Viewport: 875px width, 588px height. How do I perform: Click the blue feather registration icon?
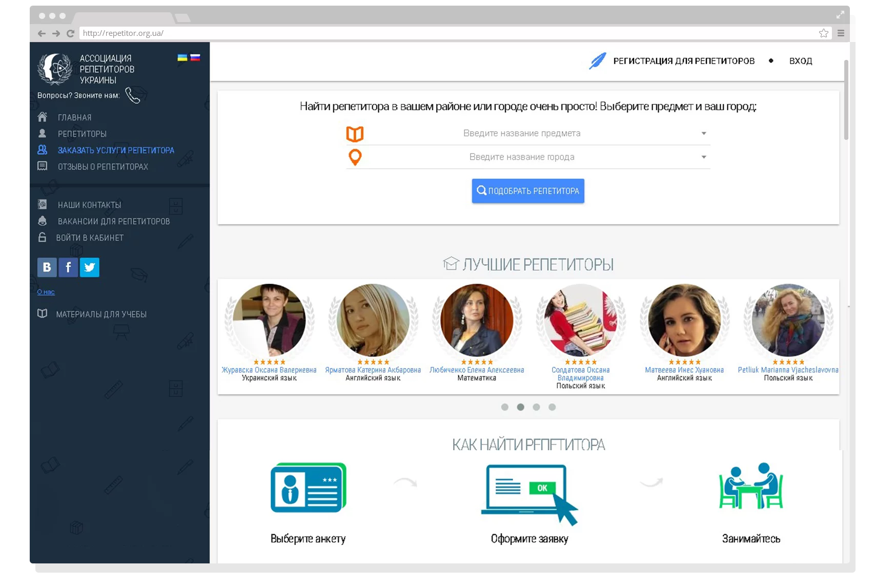point(598,61)
